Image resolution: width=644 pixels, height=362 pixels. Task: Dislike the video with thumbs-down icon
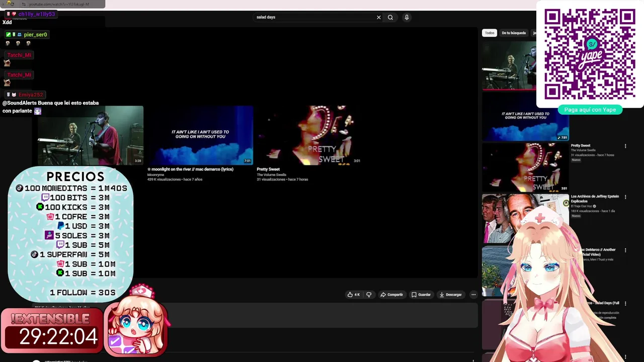[369, 295]
